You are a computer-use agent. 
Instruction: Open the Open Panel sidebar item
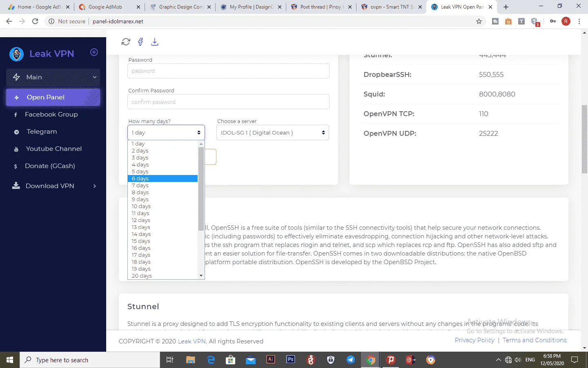click(x=53, y=97)
